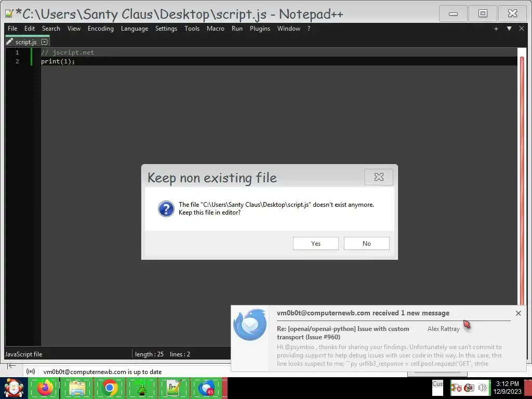The image size is (532, 399).
Task: Open the Plugins menu
Action: pos(260,29)
